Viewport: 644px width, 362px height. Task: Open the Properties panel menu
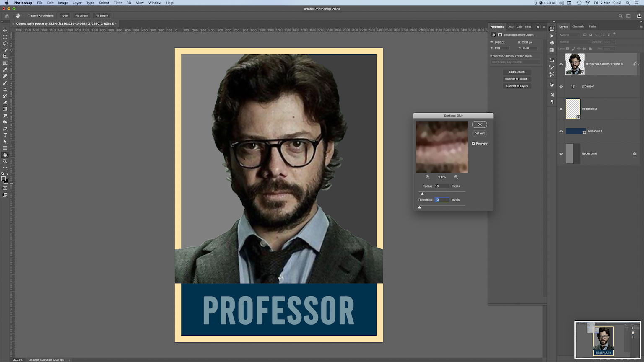point(544,27)
